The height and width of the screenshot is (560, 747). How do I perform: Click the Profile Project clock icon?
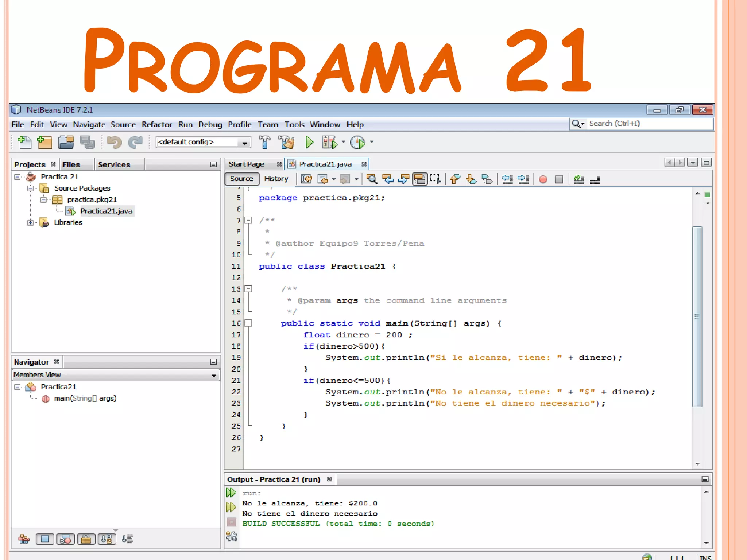[x=357, y=142]
